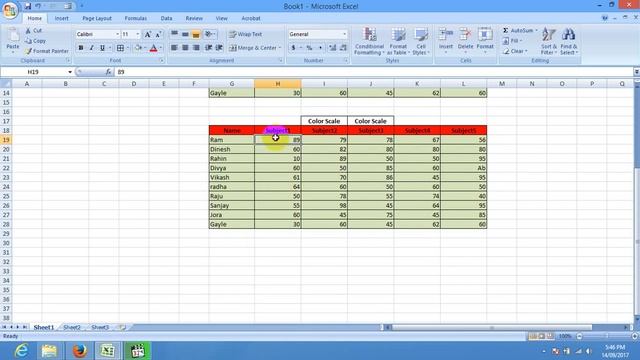The image size is (640, 360).
Task: Save workbook from quick access toolbar
Action: coord(28,6)
